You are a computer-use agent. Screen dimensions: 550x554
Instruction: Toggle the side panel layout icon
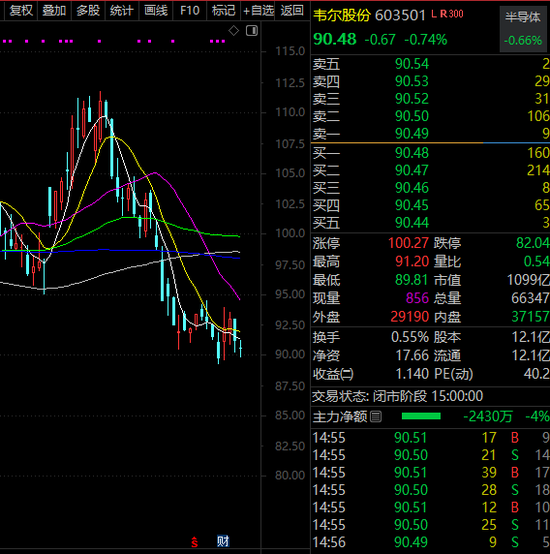[x=252, y=31]
